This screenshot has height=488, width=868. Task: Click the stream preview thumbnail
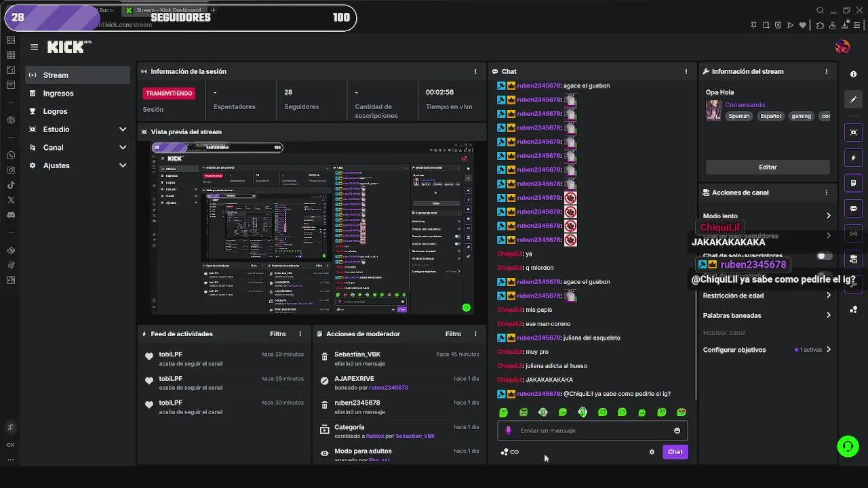tap(312, 228)
